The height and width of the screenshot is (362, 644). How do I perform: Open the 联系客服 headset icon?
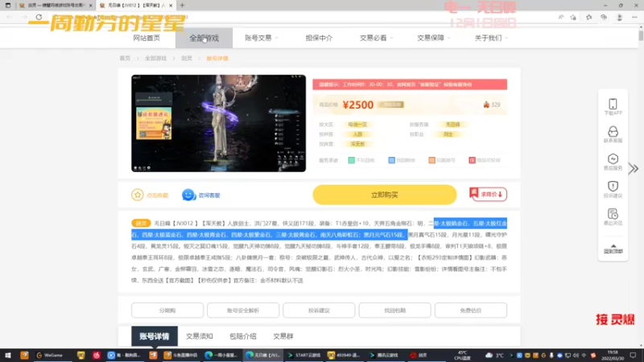click(613, 131)
